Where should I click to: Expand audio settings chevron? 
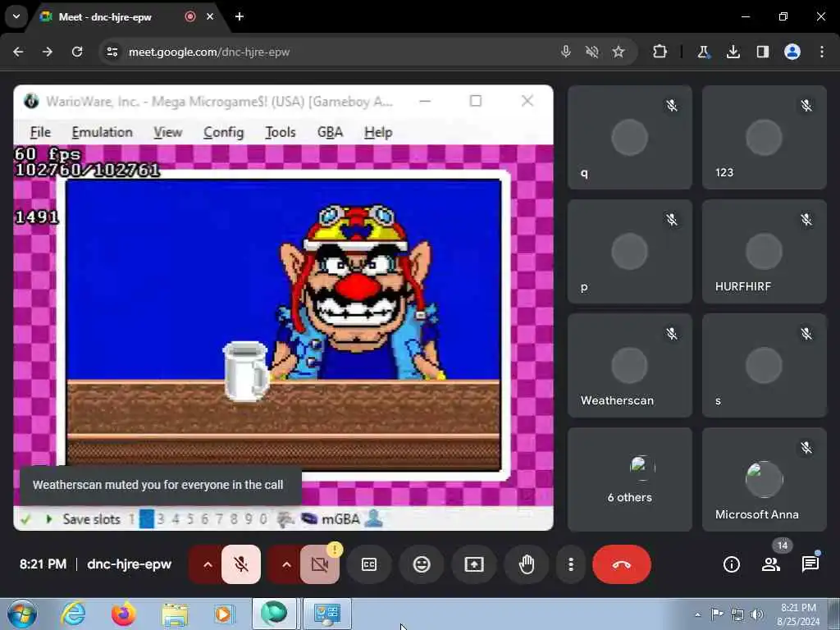[x=208, y=564]
